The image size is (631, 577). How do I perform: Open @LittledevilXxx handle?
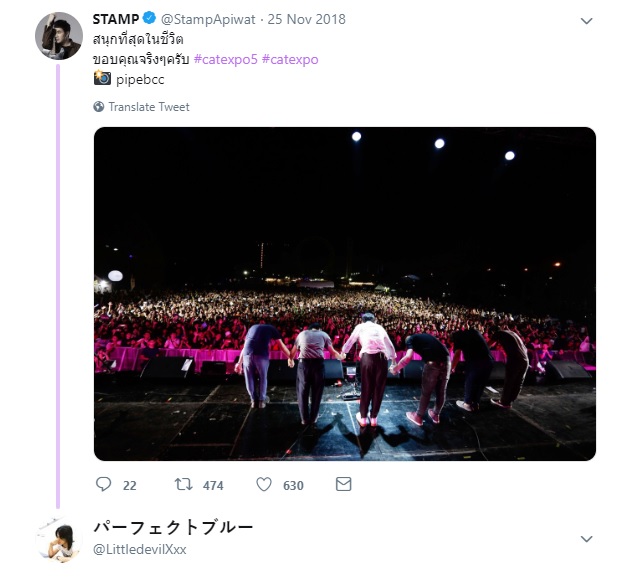click(140, 549)
